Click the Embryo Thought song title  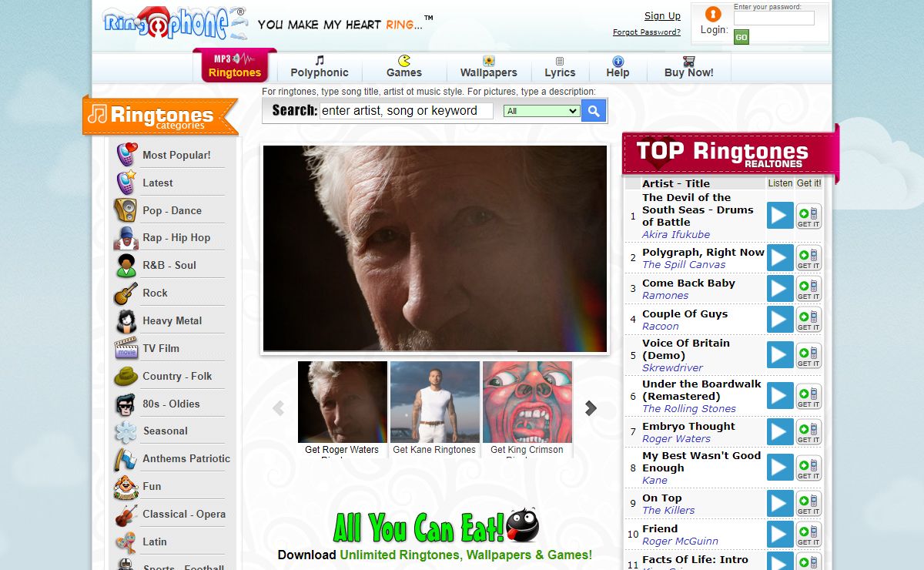pyautogui.click(x=688, y=426)
